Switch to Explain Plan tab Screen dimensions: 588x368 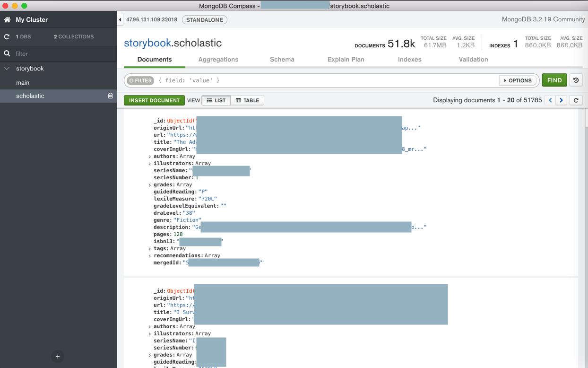(x=346, y=60)
